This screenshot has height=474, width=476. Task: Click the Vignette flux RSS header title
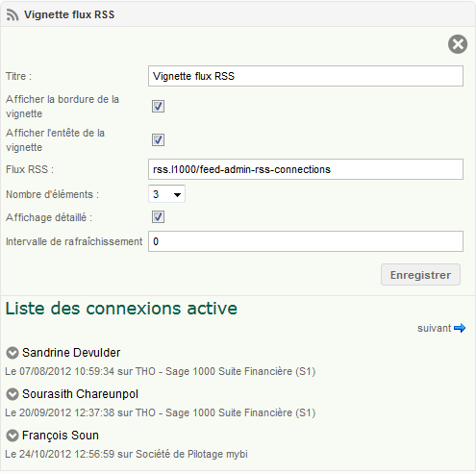pyautogui.click(x=69, y=14)
